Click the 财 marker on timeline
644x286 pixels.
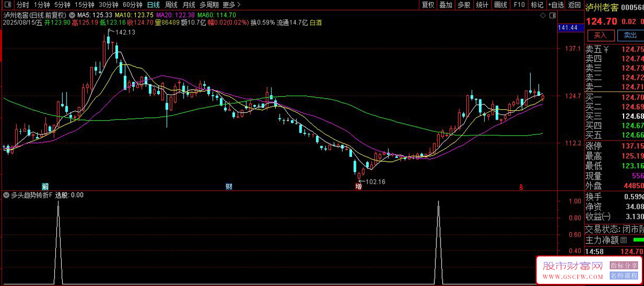[x=229, y=187]
